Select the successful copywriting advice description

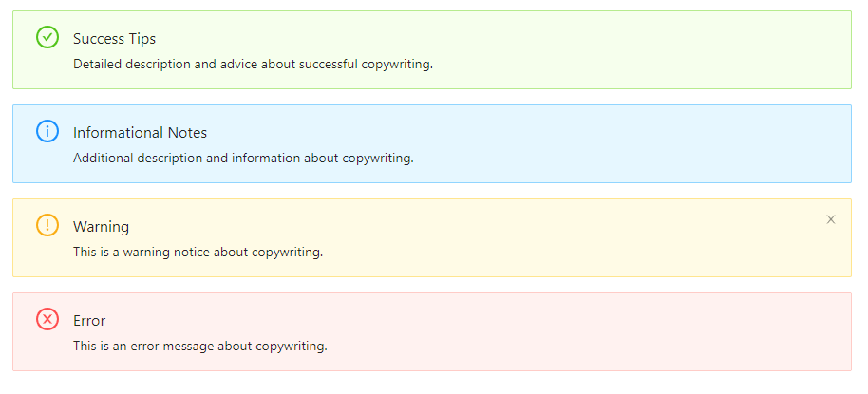pyautogui.click(x=253, y=65)
